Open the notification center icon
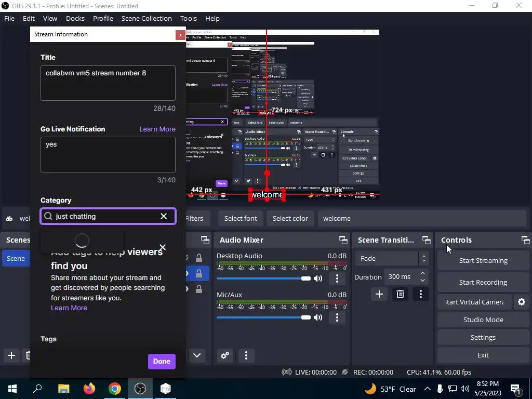The height and width of the screenshot is (399, 532). point(515,389)
